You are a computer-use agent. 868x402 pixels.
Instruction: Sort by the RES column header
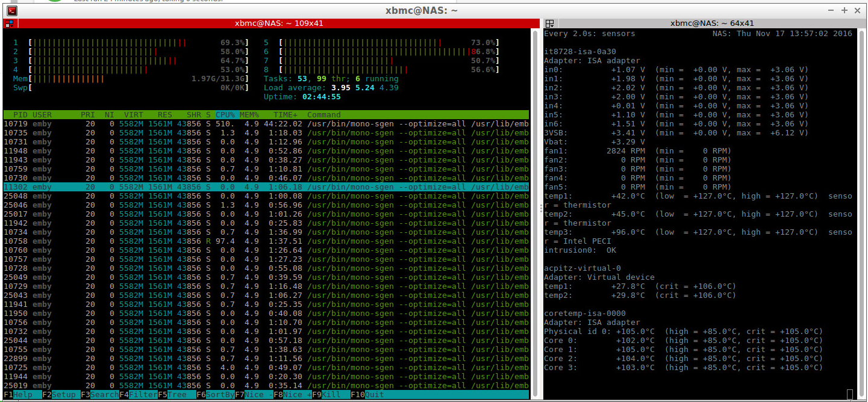point(165,115)
